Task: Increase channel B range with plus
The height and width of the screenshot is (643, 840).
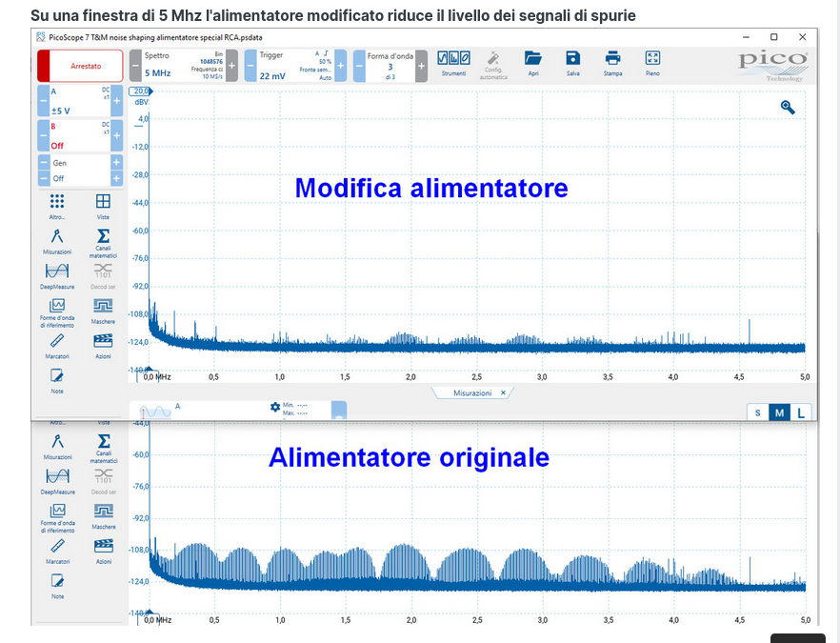Action: [x=117, y=135]
